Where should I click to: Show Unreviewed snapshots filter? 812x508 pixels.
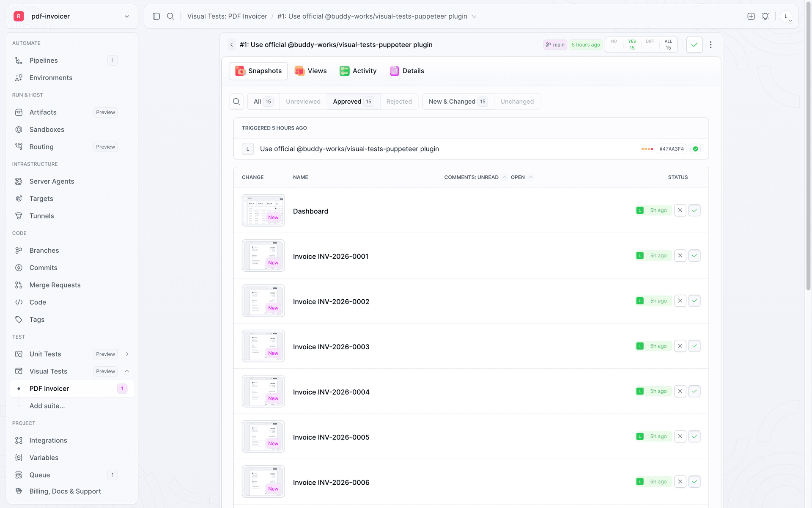pos(303,102)
